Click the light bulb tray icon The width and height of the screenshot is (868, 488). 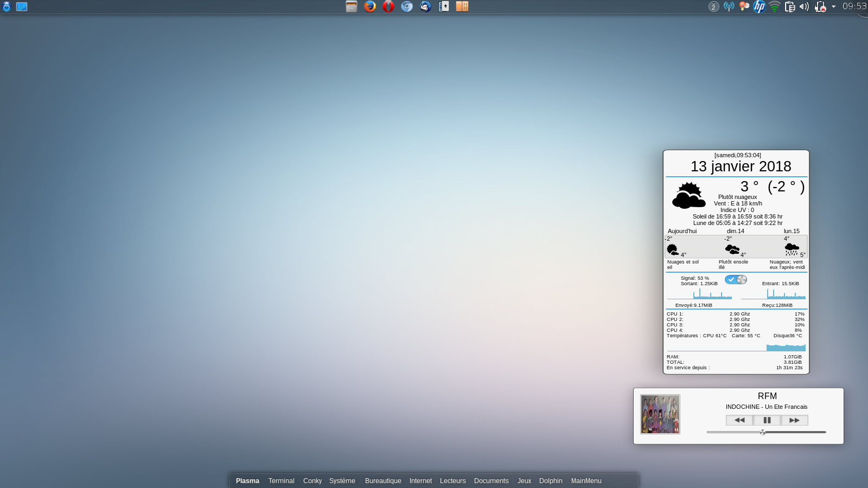coord(744,7)
